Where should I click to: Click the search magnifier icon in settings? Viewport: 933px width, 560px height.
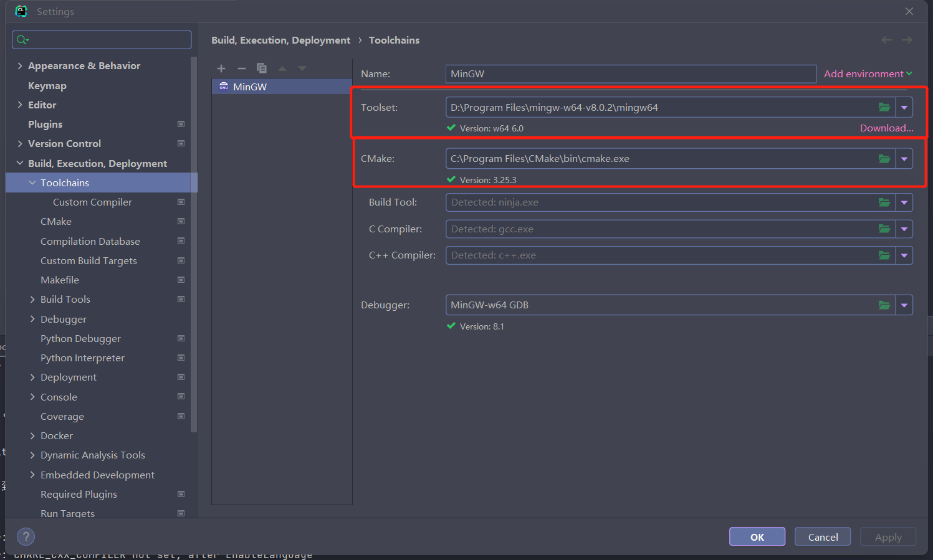(x=22, y=40)
